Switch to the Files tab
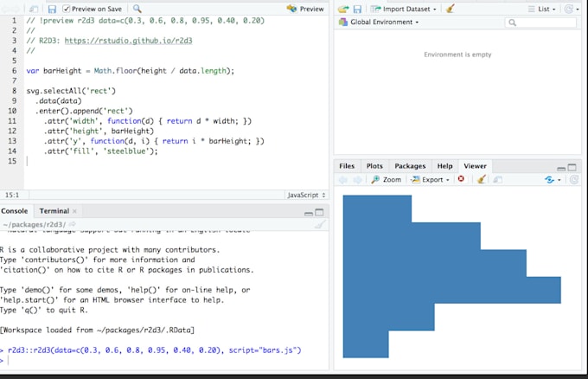Screen dimensions: 588x379 (x=347, y=166)
